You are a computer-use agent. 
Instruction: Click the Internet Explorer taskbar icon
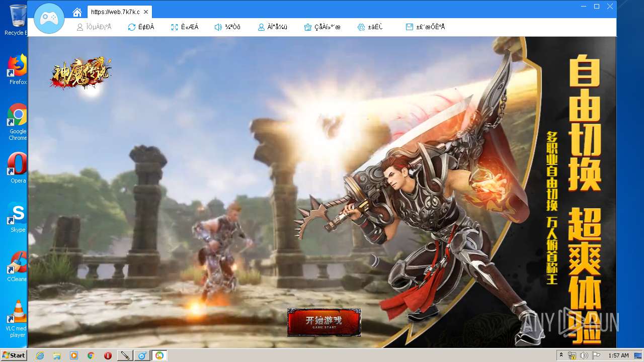click(40, 355)
